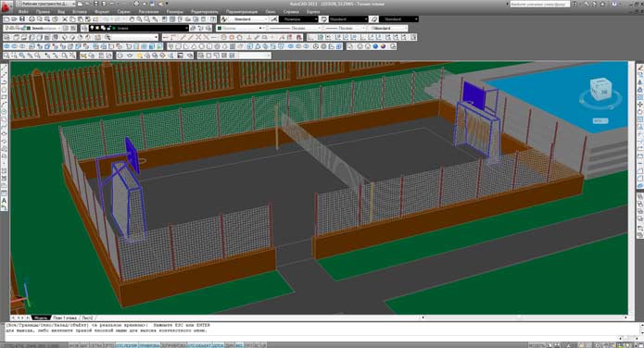This screenshot has height=348, width=644.
Task: Open the Вставка menu
Action: coord(80,12)
